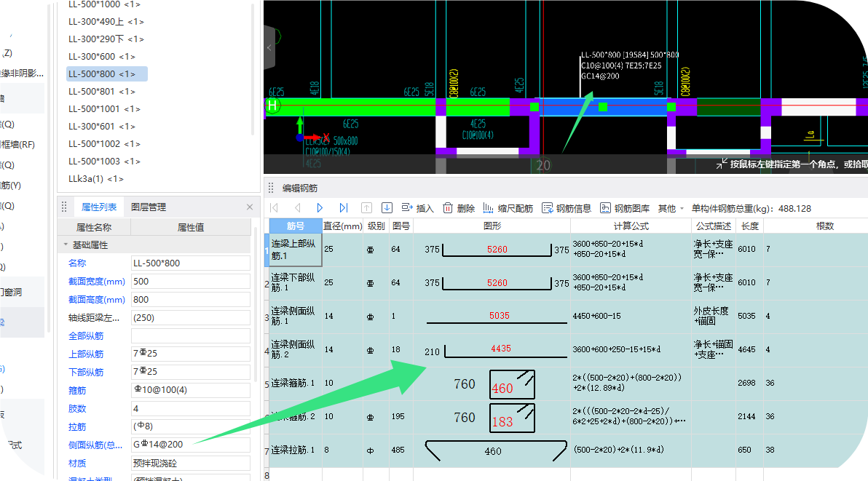Select LL-300*600 component in list

[x=102, y=56]
